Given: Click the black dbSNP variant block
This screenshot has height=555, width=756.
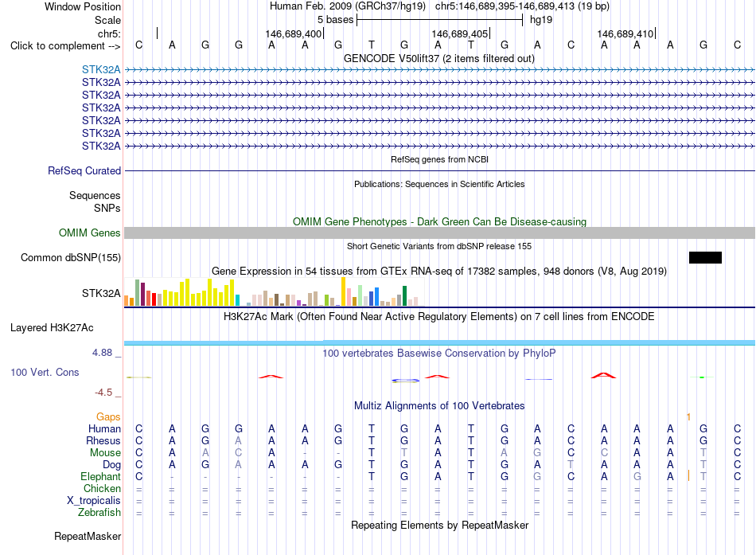Looking at the screenshot, I should (705, 257).
